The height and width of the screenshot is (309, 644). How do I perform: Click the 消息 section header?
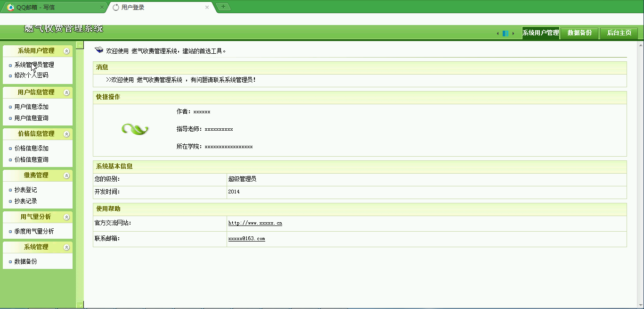click(360, 68)
